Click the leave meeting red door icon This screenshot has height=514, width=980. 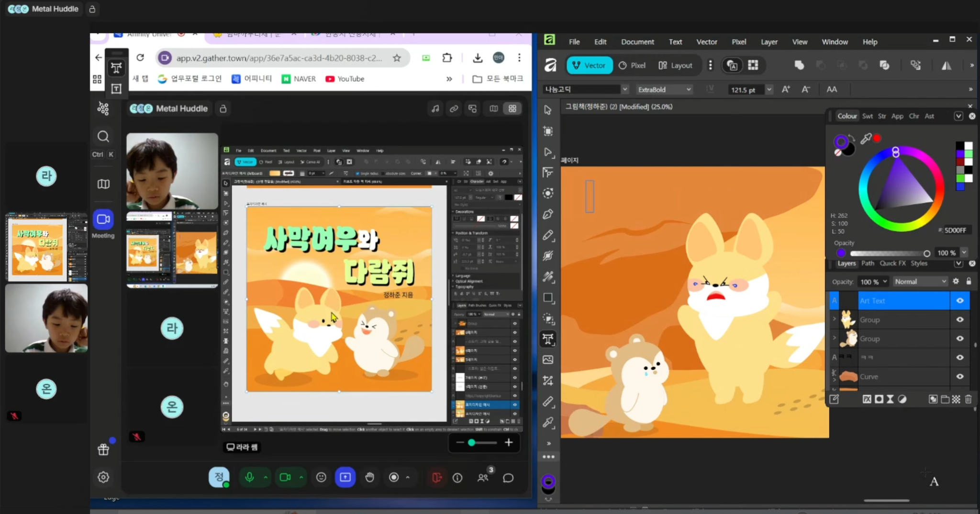437,478
